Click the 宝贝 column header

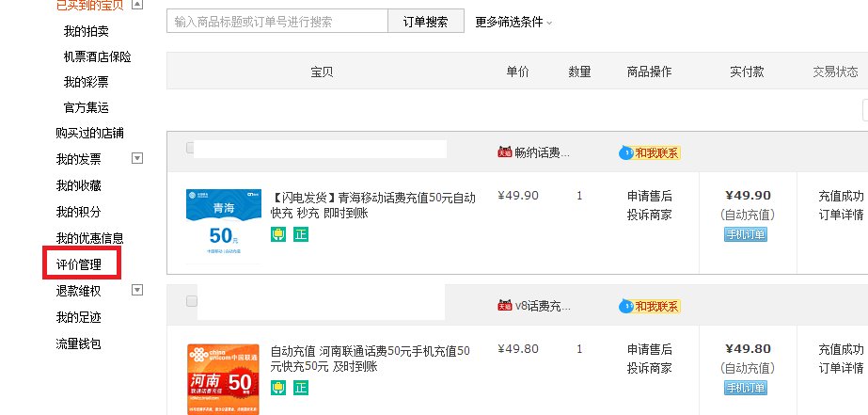322,72
